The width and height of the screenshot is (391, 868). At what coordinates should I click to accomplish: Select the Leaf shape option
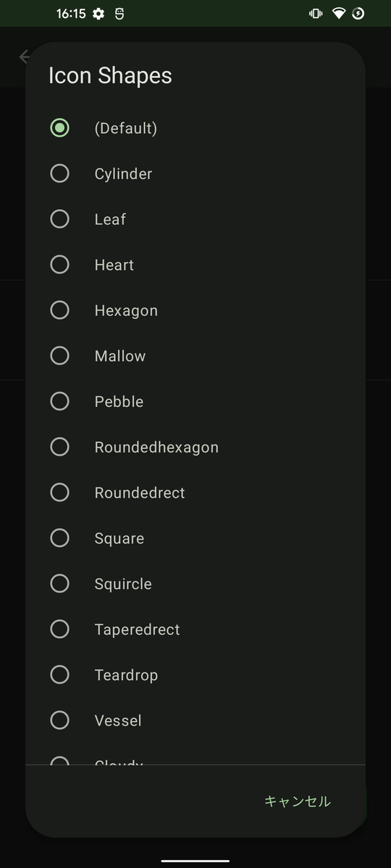click(195, 219)
